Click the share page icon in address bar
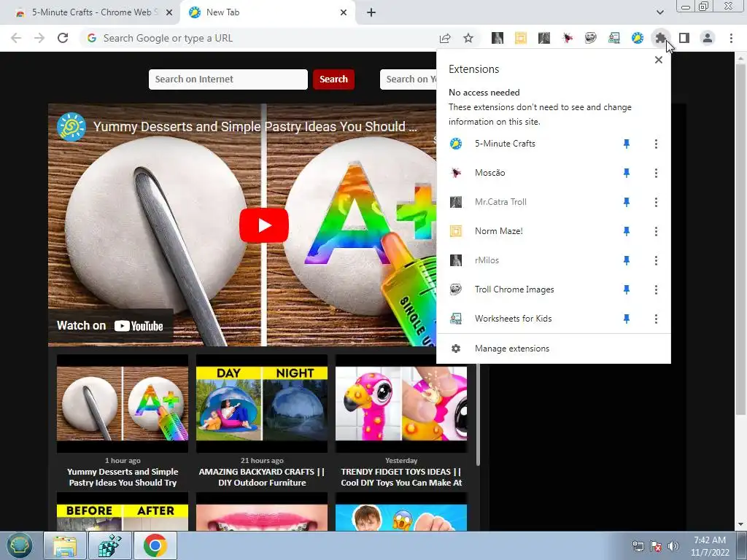The width and height of the screenshot is (747, 560). 445,38
